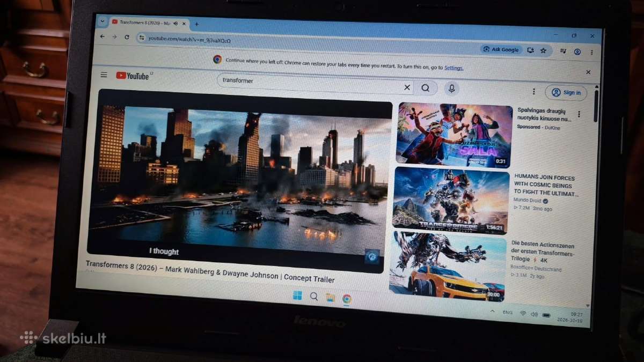Open volume tray icon
The image size is (644, 362).
(534, 314)
